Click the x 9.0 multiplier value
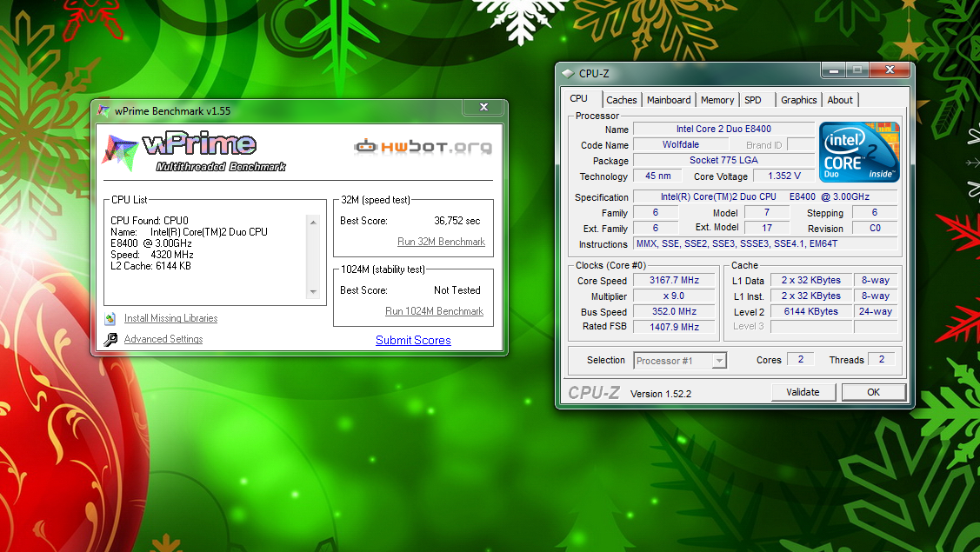 click(x=674, y=296)
